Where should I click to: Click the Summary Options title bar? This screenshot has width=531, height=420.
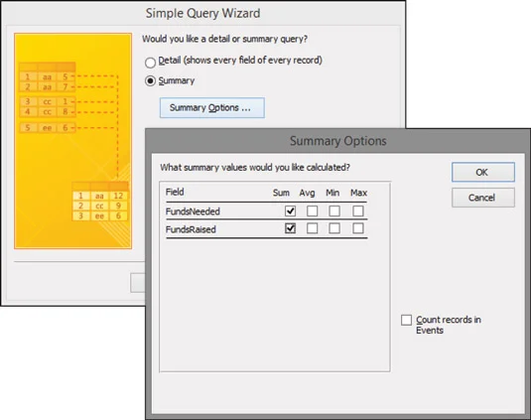coord(338,141)
